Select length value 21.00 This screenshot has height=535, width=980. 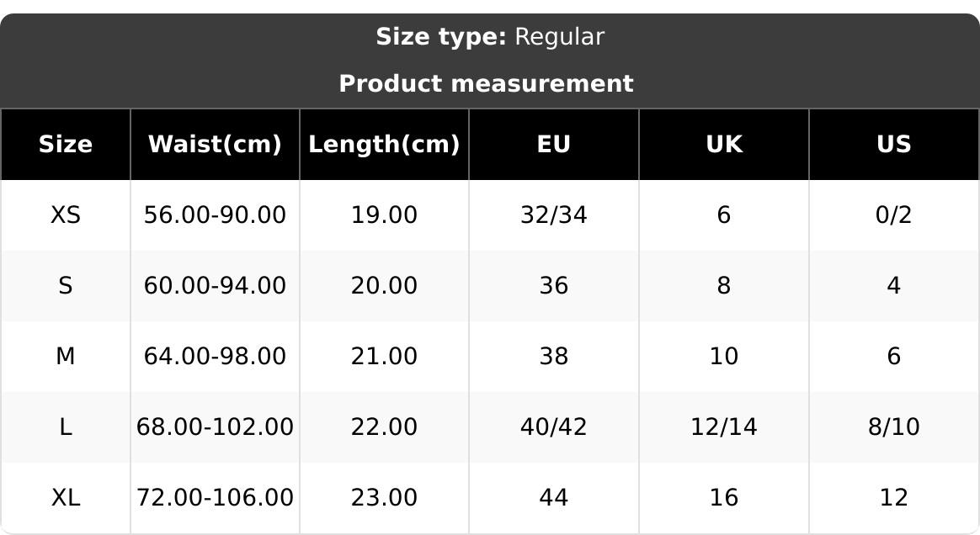tap(384, 357)
